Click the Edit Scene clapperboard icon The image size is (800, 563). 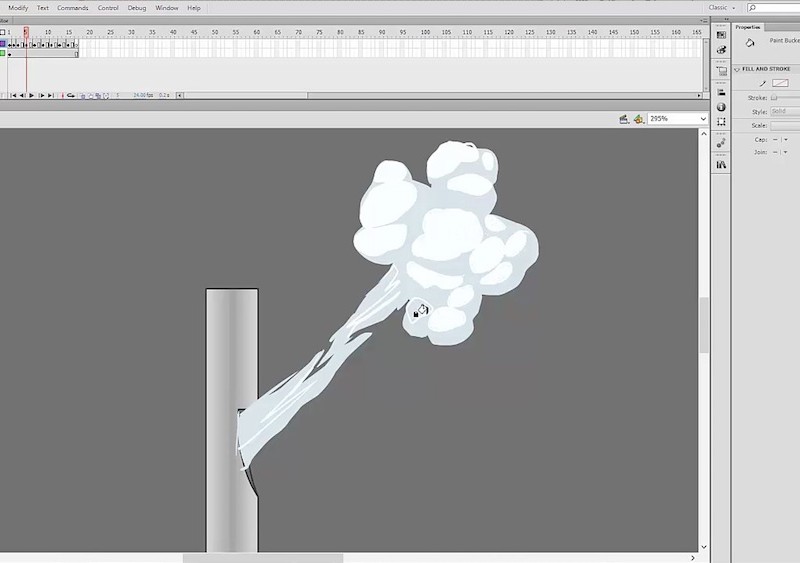(624, 118)
